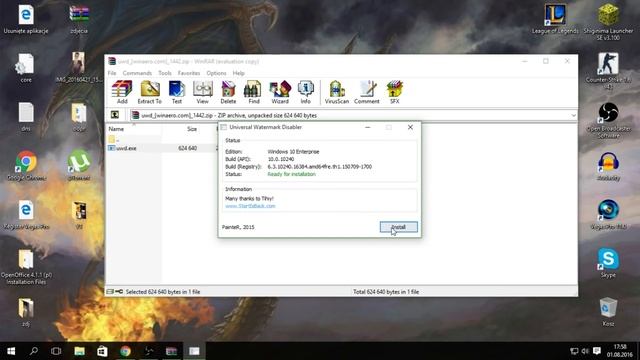Click Open Broadcaster Software desktop icon
This screenshot has width=640, height=360.
(608, 120)
